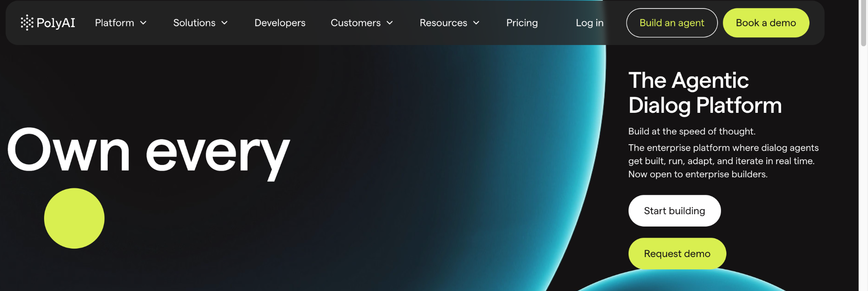The height and width of the screenshot is (291, 868).
Task: Click the page's vertical scrollbar thumb
Action: pos(863,23)
